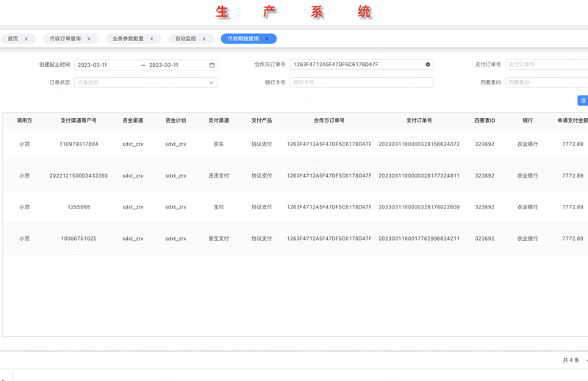Focus the 合作方订单号 input field
This screenshot has height=381, width=588.
pyautogui.click(x=362, y=65)
